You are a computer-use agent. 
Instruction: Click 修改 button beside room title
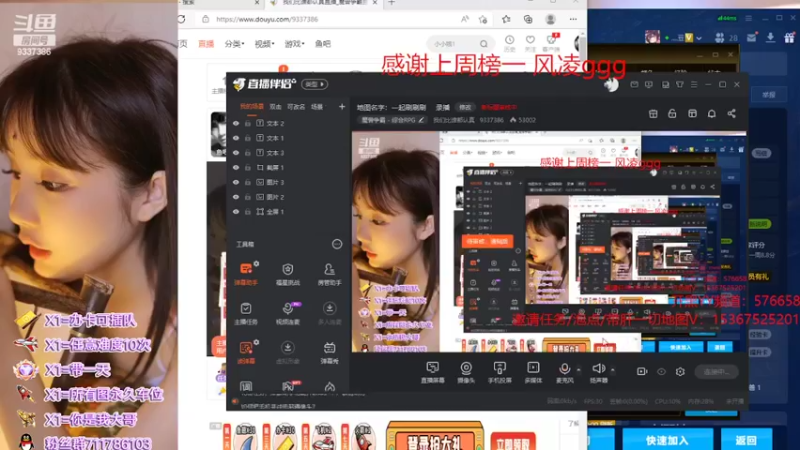point(465,107)
